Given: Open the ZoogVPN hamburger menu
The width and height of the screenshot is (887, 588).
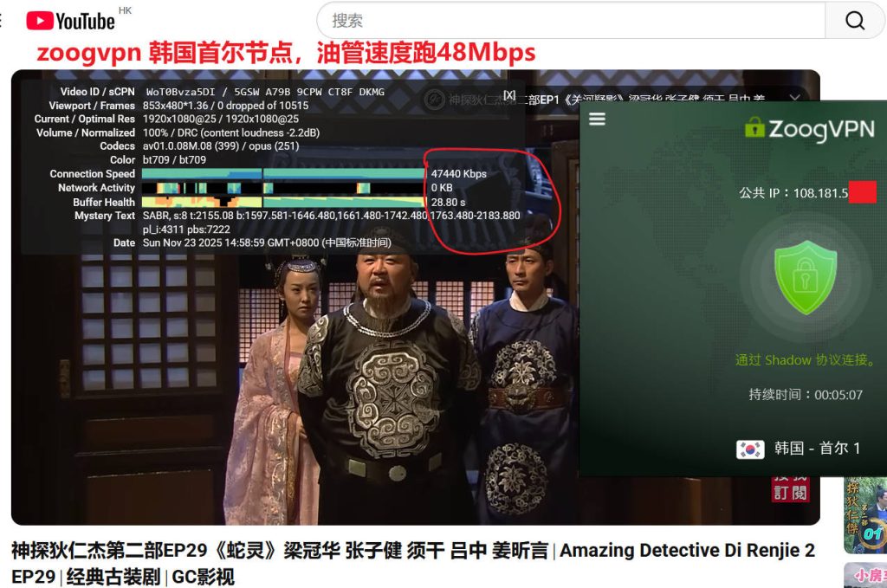Looking at the screenshot, I should click(x=597, y=120).
